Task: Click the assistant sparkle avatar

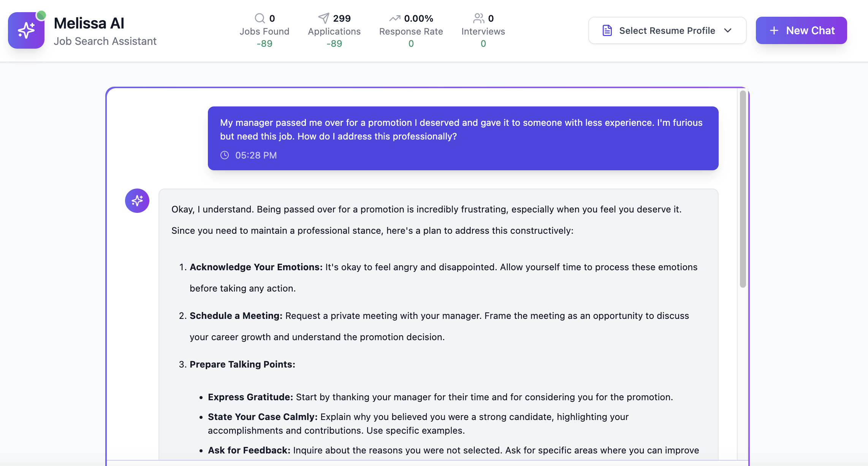Action: [137, 201]
